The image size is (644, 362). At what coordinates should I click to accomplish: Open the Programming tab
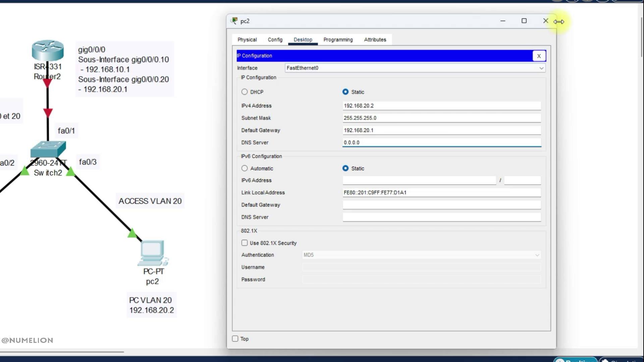pyautogui.click(x=338, y=40)
